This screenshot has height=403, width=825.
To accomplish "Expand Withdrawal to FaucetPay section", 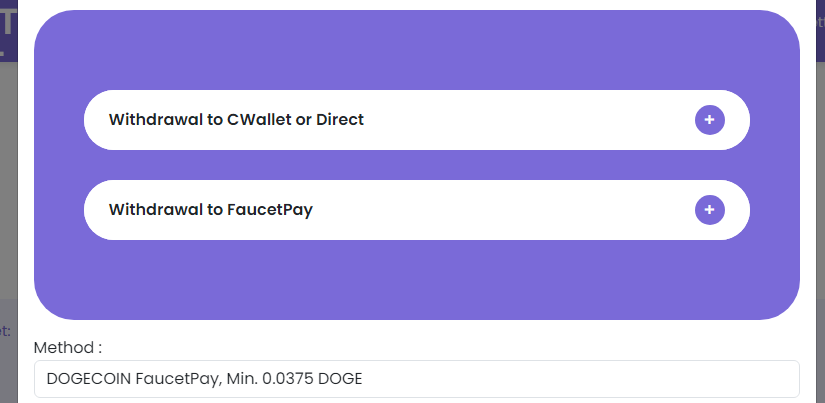I will click(x=417, y=210).
